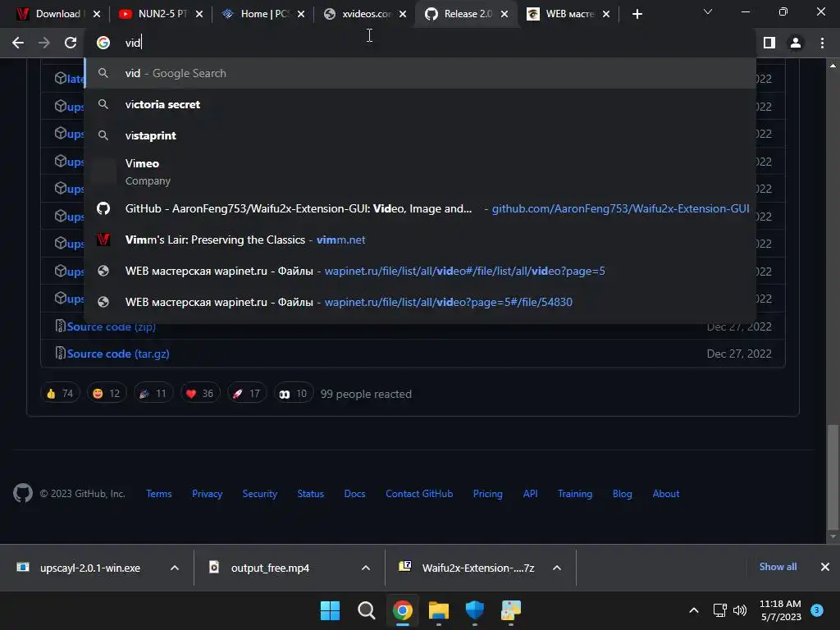Choose the 'vistaprint' suggestion
Screen dimensions: 840x630
(421, 135)
